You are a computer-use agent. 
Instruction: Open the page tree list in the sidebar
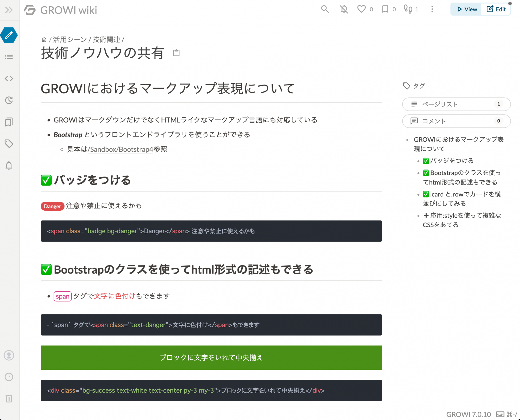9,57
